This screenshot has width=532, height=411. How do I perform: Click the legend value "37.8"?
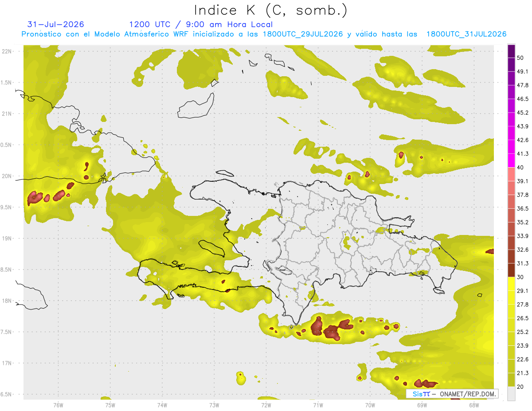[523, 195]
